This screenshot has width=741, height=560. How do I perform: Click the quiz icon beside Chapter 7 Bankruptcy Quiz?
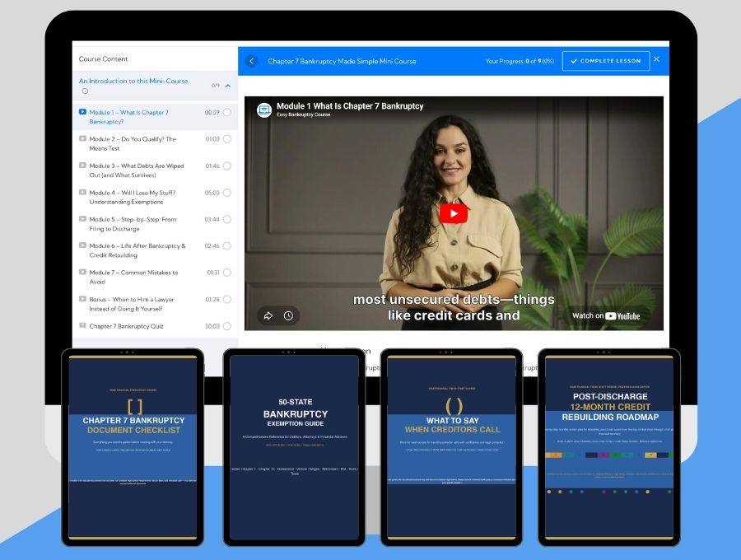coord(82,326)
